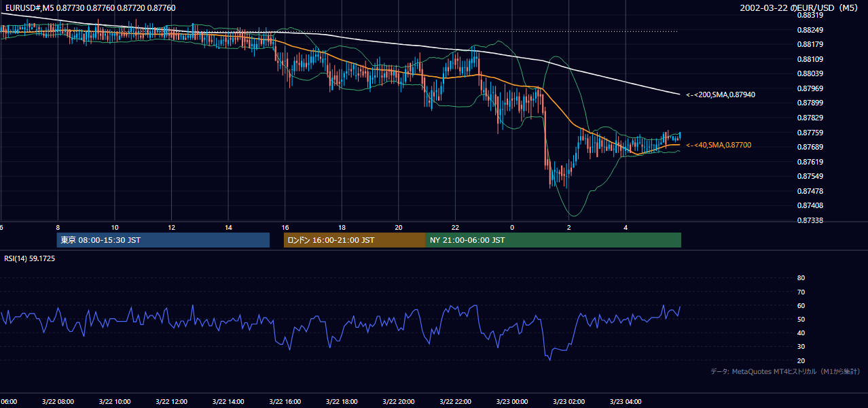868x408 pixels.
Task: Click price level 0.88109 on the scale
Action: 810,59
